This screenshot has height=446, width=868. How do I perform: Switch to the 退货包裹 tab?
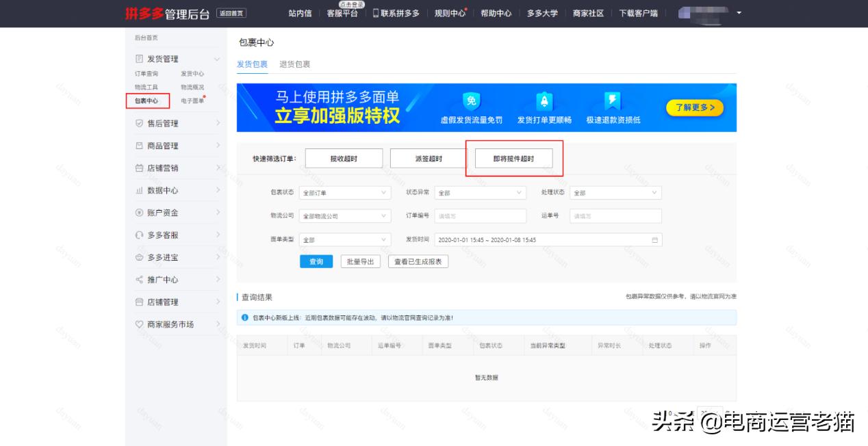(294, 64)
